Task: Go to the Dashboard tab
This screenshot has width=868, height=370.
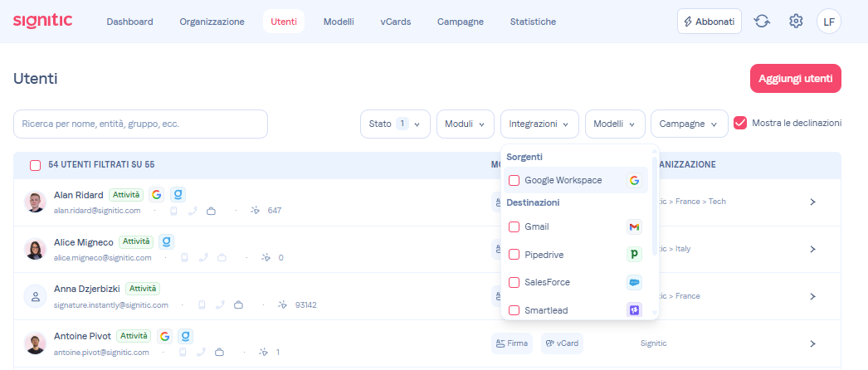Action: tap(129, 22)
